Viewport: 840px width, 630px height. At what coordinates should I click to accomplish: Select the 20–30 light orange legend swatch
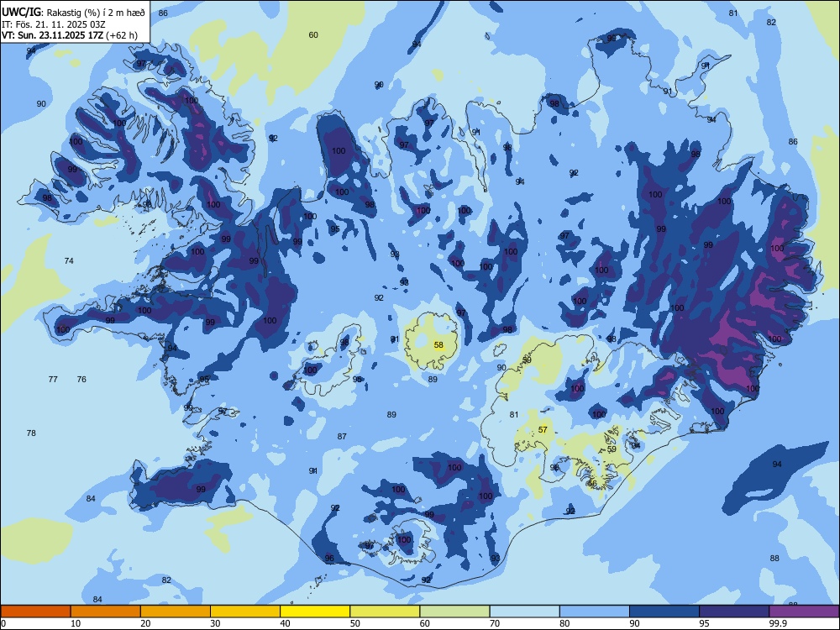pyautogui.click(x=176, y=612)
